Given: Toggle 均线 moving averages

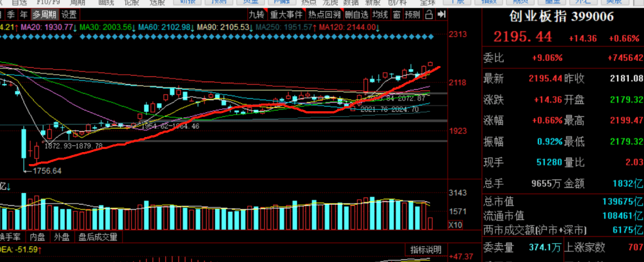Looking at the screenshot, I should pos(380,15).
